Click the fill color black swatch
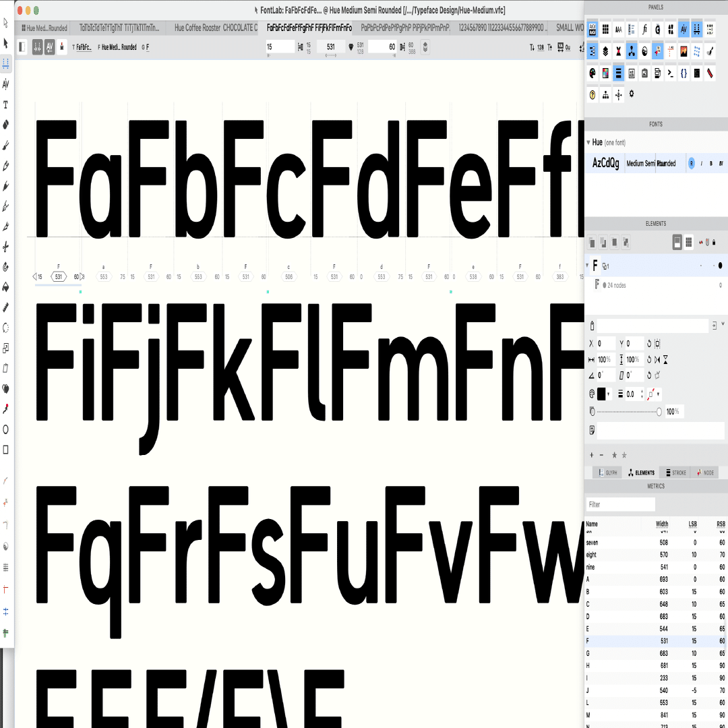The image size is (728, 728). pos(601,394)
